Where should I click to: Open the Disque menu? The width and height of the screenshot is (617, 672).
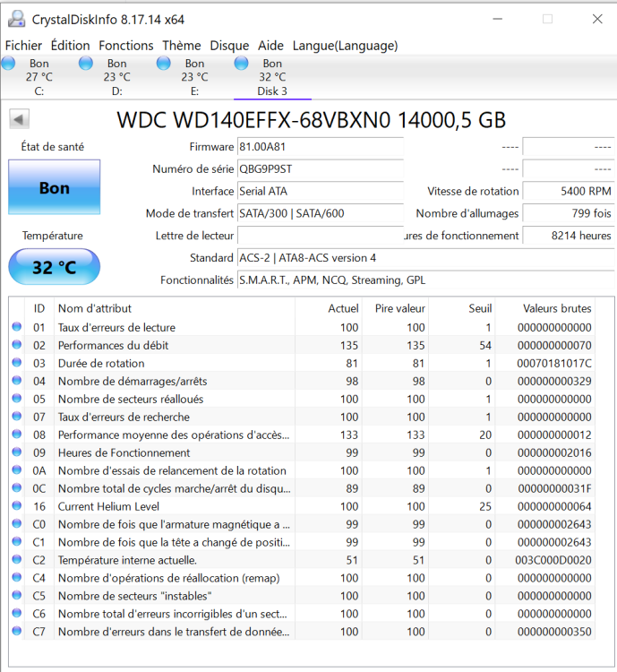[x=229, y=46]
